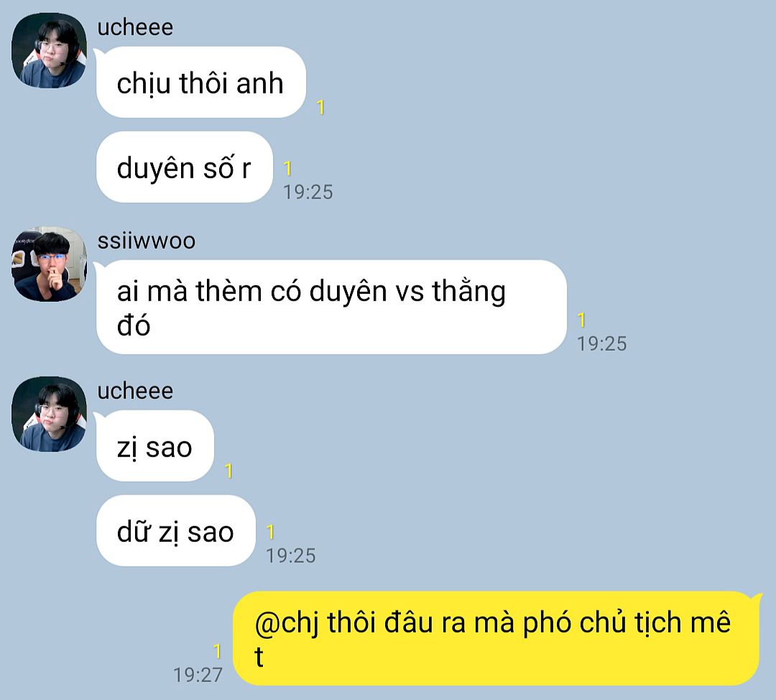
Task: Select the yellow sent message bubble
Action: (x=496, y=639)
